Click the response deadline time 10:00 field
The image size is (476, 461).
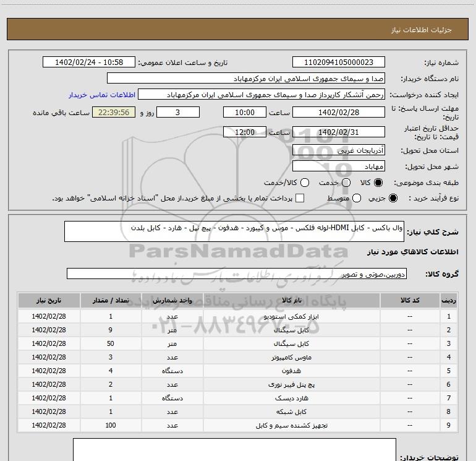[245, 112]
